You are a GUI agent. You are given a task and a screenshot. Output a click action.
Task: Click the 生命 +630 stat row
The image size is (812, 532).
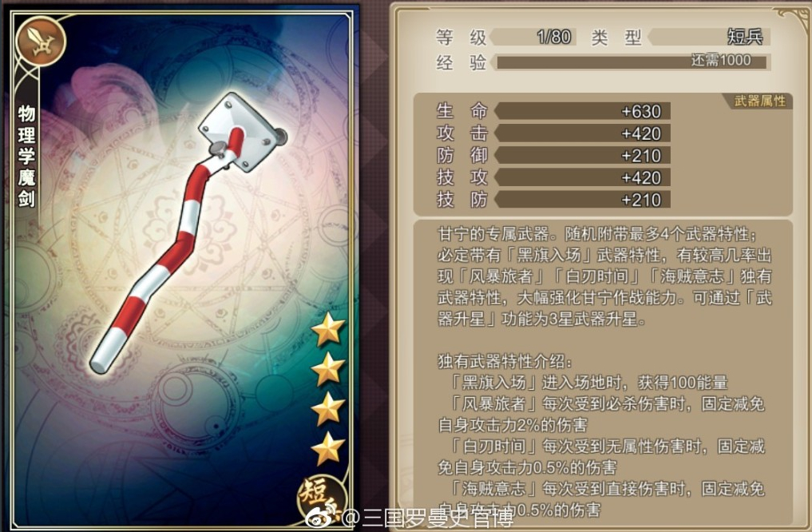(x=553, y=111)
